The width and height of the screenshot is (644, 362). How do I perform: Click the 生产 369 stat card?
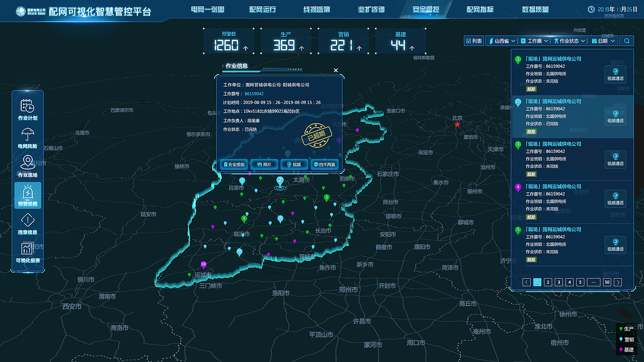(287, 41)
